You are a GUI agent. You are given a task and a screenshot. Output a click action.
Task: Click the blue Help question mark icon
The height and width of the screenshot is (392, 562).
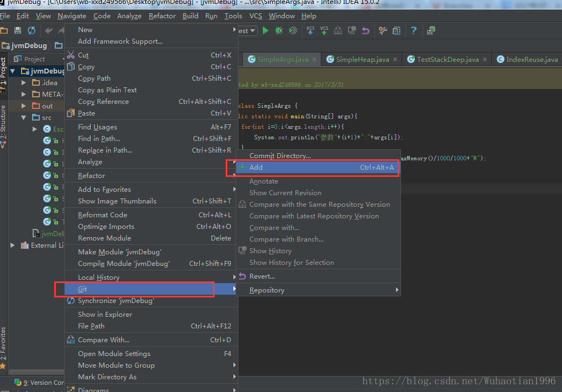click(x=414, y=31)
